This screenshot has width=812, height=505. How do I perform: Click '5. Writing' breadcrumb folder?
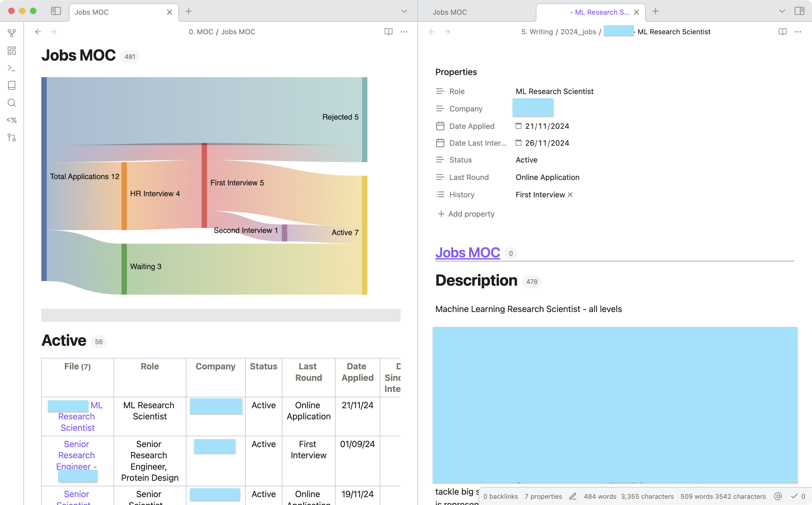coord(537,32)
